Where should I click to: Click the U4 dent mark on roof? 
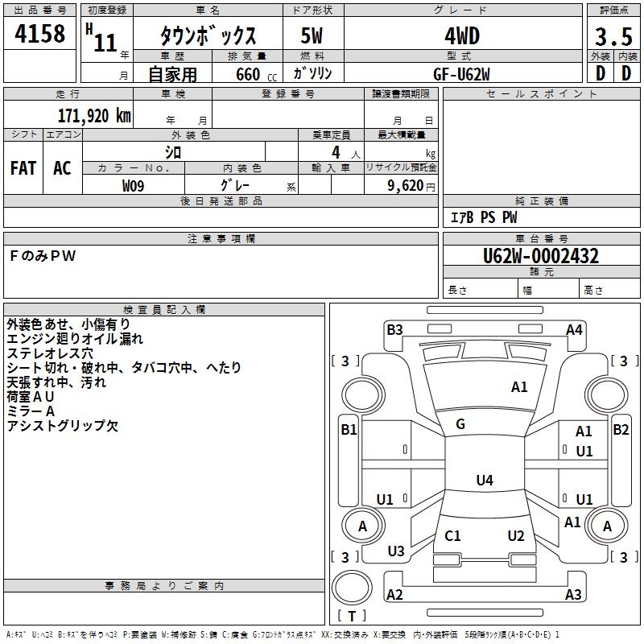point(485,480)
